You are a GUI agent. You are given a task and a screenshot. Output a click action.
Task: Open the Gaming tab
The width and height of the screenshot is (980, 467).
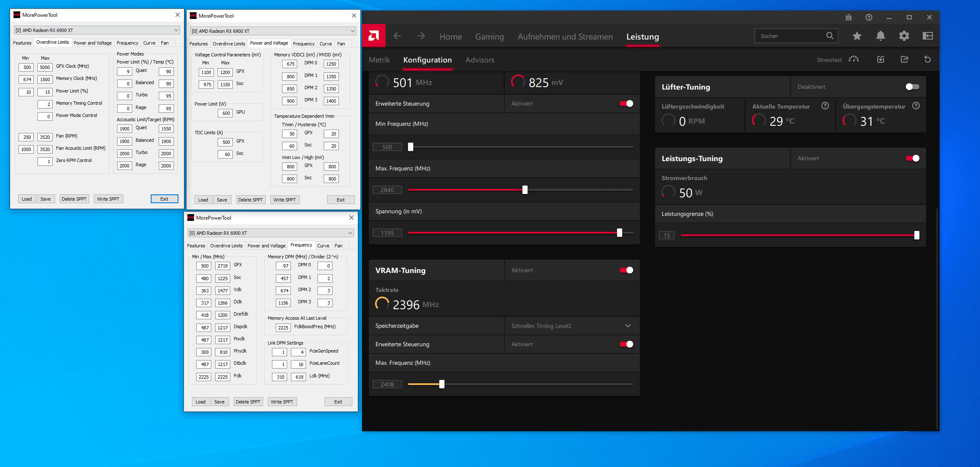coord(489,37)
